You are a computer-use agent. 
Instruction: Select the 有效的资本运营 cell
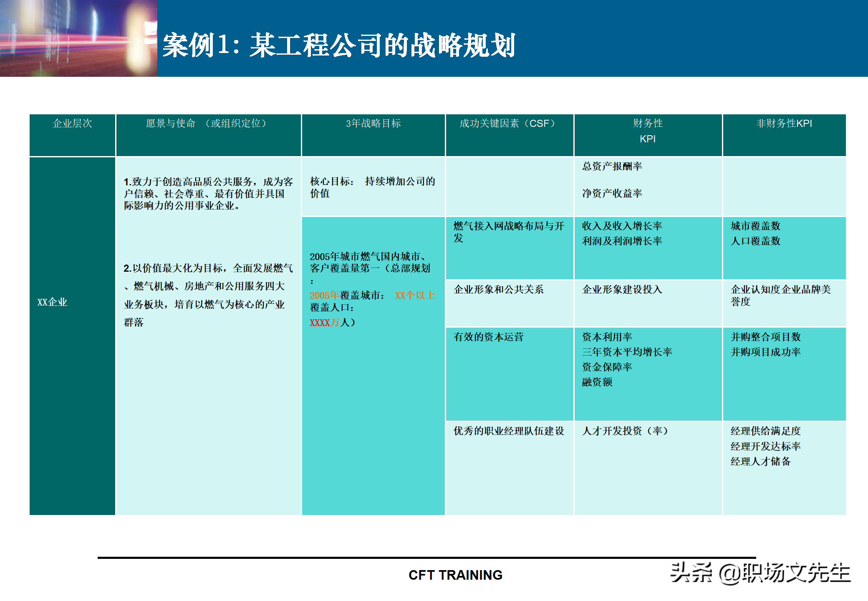coord(489,337)
